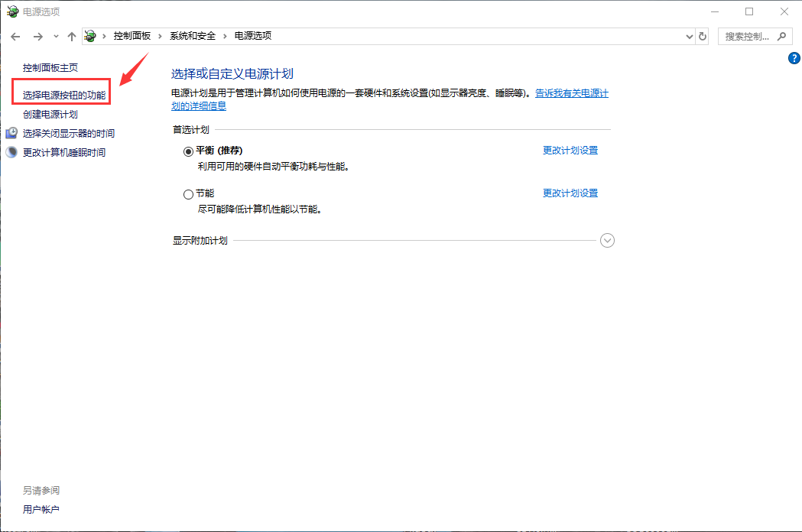Open 用户帐户 link under 另请参阅
Viewport: 802px width, 532px height.
[x=41, y=510]
